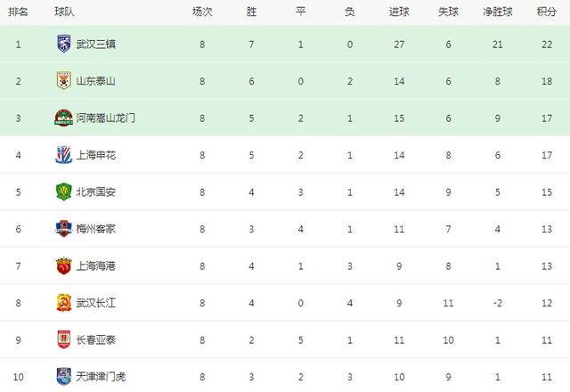This screenshot has width=570, height=392.
Task: Click the 长春亚泰 team logo
Action: coord(64,339)
